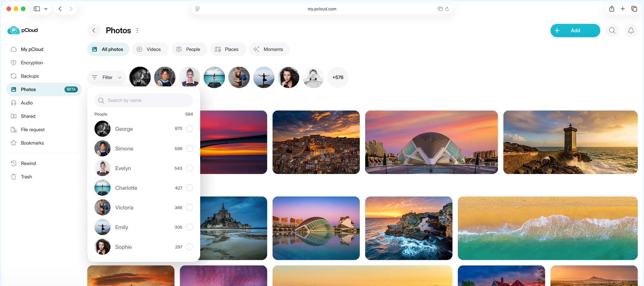Screen dimensions: 644x286
Task: Click the covered-eyes face avatar circle
Action: (313, 77)
